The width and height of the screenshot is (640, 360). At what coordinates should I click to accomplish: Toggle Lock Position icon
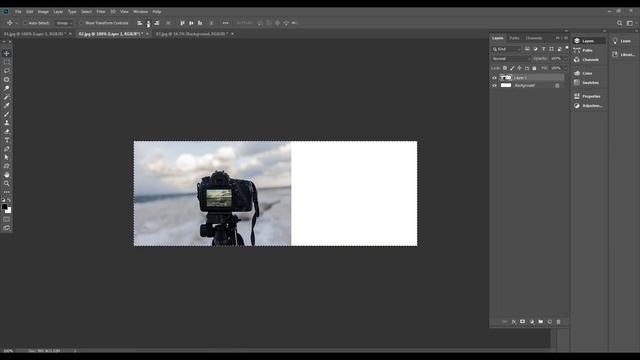(520, 68)
